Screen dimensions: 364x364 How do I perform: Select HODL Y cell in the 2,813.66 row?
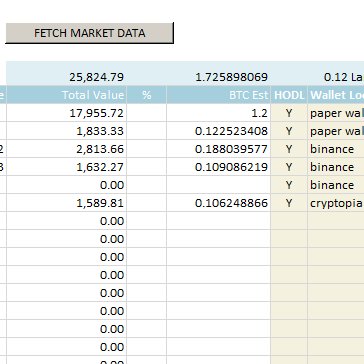coord(289,149)
